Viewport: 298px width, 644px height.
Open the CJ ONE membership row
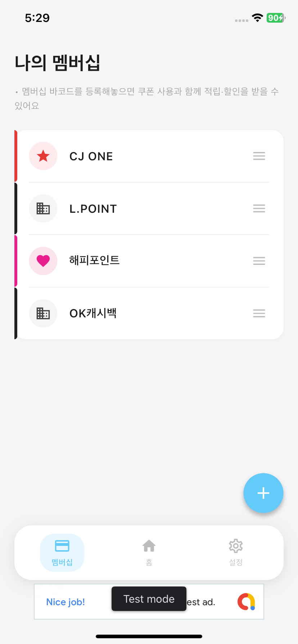pos(149,156)
